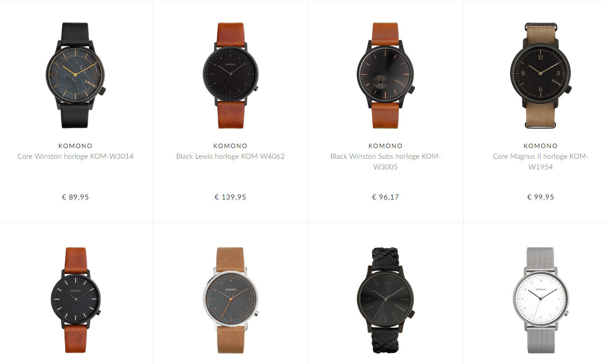606x364 pixels.
Task: Click the Winston Subs watch with subdial image
Action: [x=386, y=75]
